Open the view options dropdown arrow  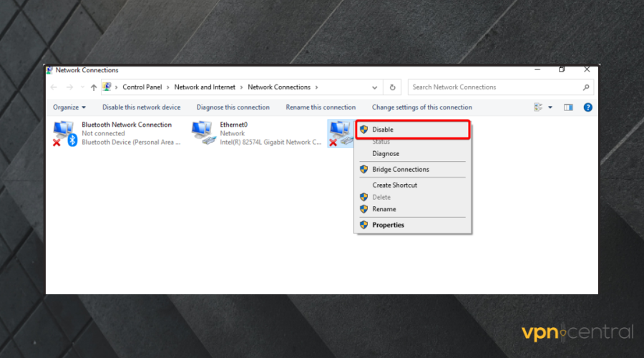550,107
